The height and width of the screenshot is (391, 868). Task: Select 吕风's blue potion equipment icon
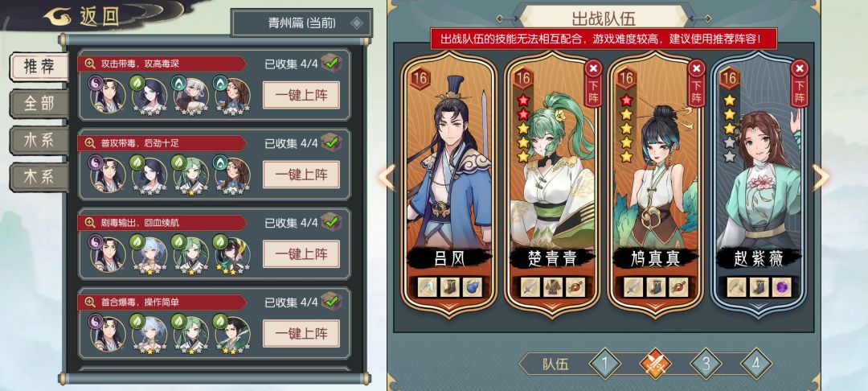pos(473,287)
